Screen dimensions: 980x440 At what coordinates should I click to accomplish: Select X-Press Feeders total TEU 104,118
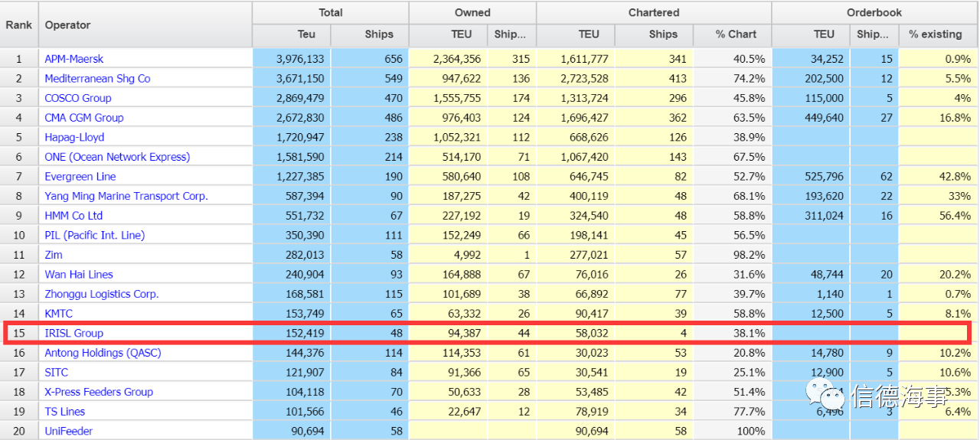pyautogui.click(x=304, y=392)
